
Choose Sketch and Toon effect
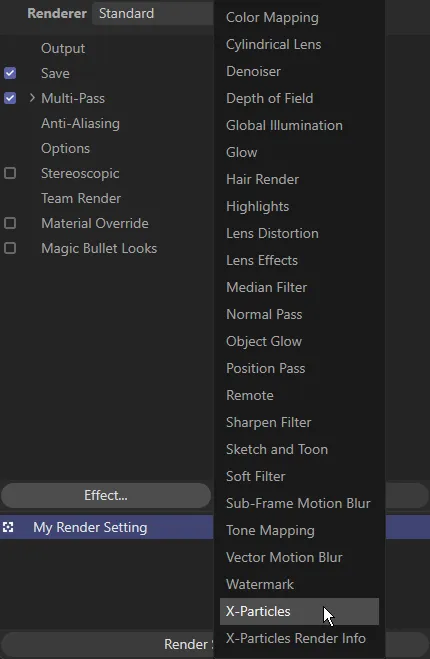pos(299,449)
